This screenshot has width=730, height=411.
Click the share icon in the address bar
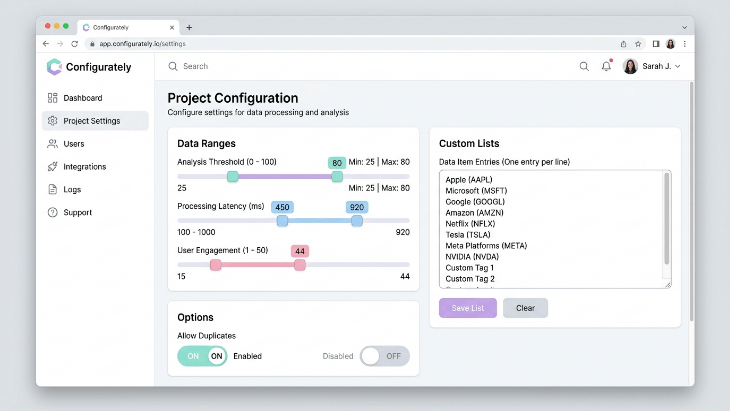tap(623, 44)
